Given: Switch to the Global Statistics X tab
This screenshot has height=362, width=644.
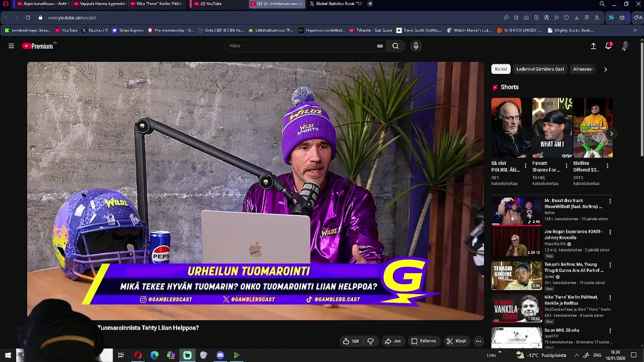Looking at the screenshot, I should (x=336, y=4).
